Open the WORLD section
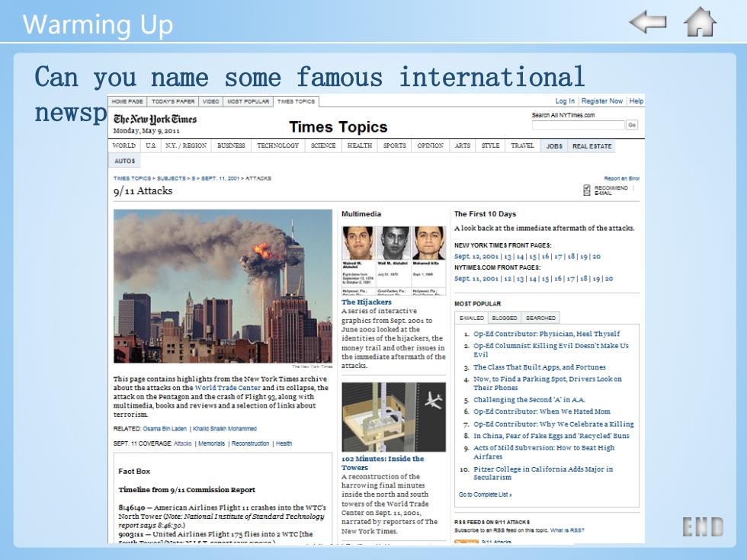 click(x=123, y=146)
